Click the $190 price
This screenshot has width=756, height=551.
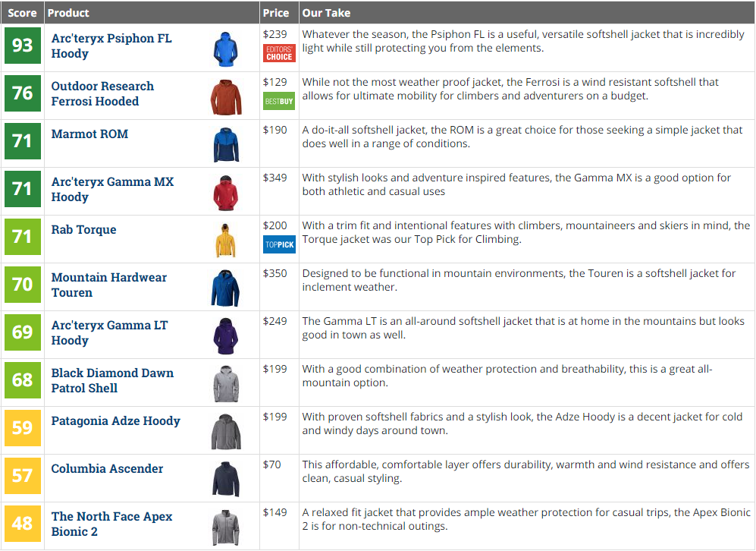click(x=274, y=130)
